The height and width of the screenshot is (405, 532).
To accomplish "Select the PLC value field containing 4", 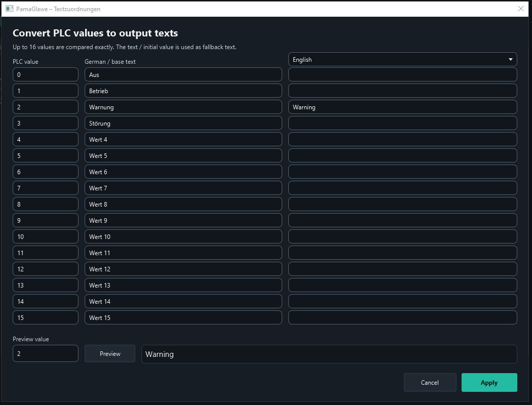I will [x=46, y=139].
